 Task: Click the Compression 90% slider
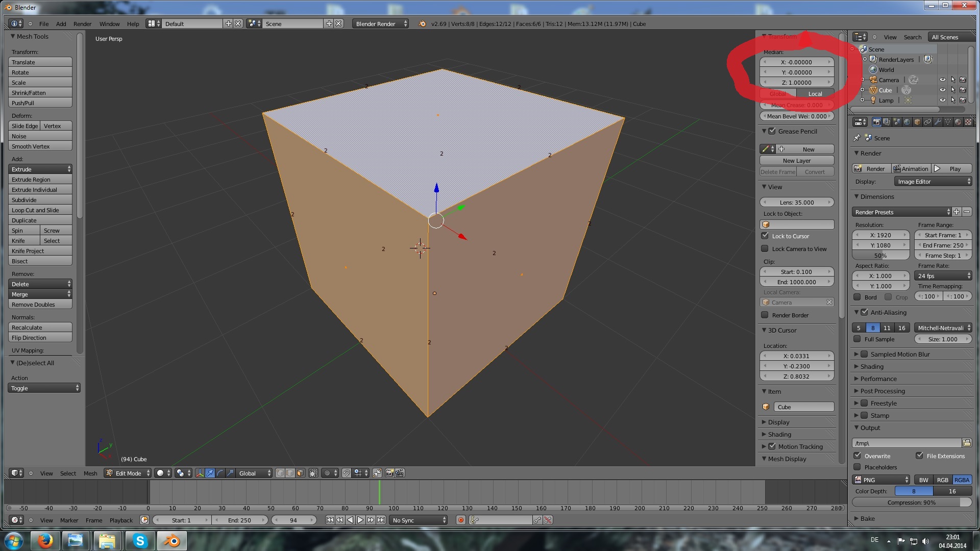click(x=911, y=503)
